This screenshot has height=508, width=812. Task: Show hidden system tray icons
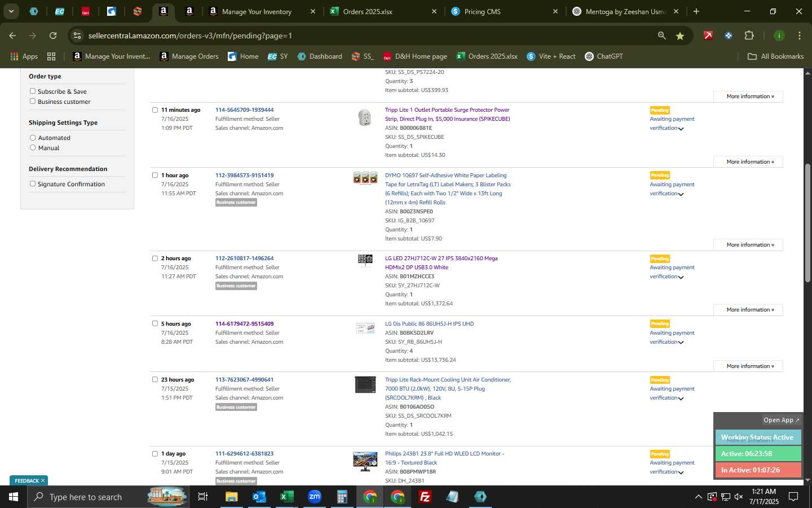[x=698, y=497]
